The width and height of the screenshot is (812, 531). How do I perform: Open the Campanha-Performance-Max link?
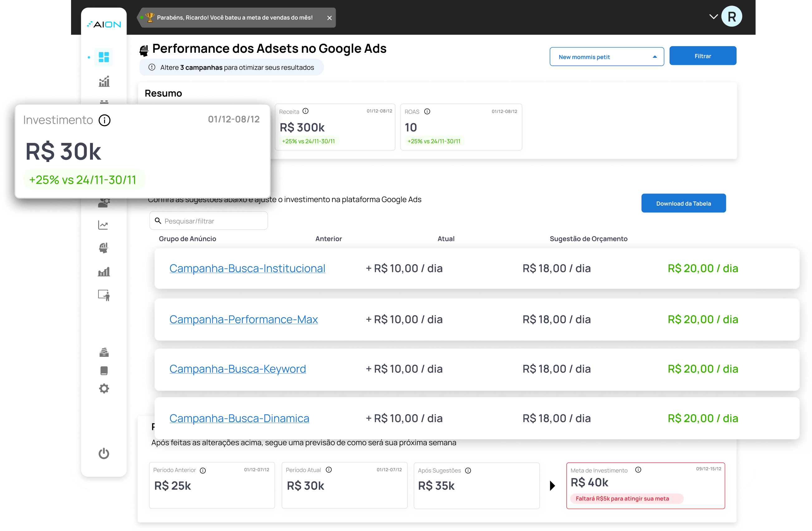click(243, 319)
